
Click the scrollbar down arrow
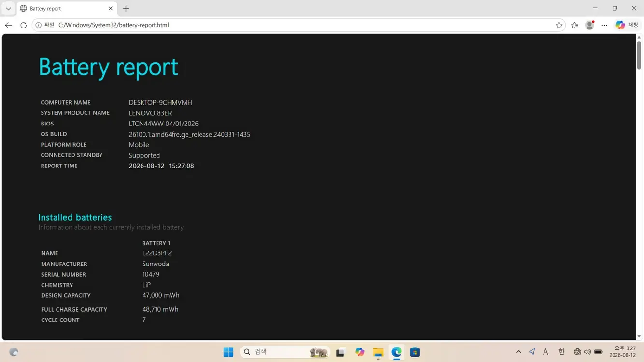point(639,336)
